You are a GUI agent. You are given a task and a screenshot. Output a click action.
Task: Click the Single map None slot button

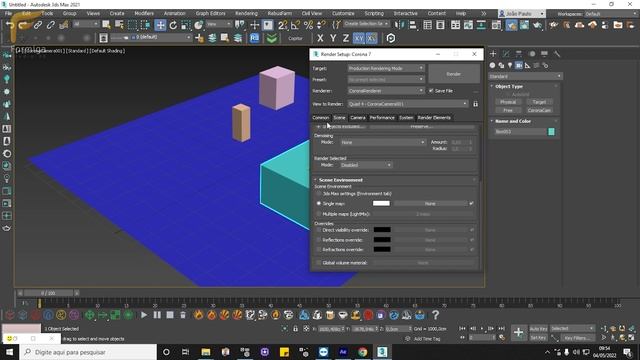[x=430, y=203]
